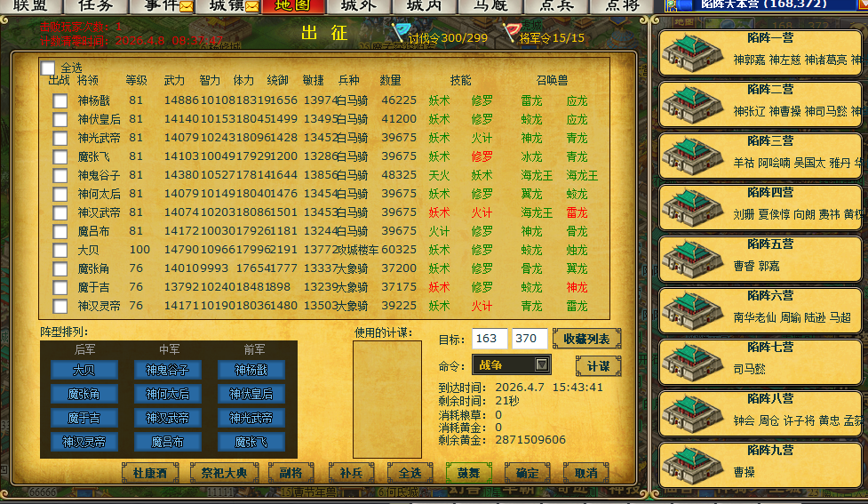
Task: Use the 杜康酒 button
Action: coord(150,473)
